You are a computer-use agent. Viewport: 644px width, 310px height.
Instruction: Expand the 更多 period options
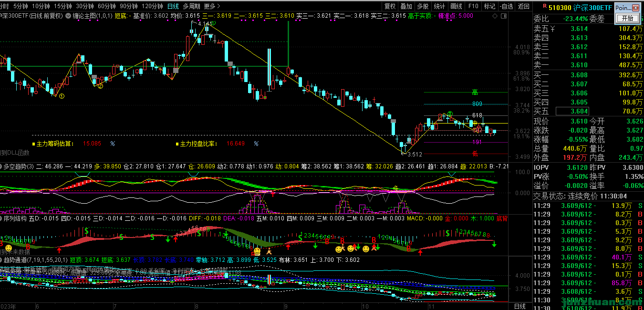[x=211, y=6]
